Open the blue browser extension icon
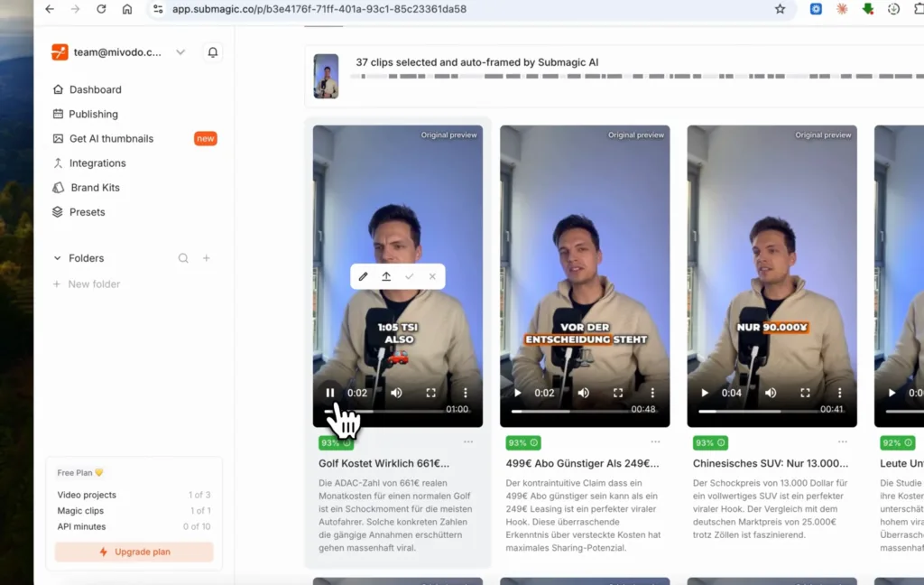The image size is (924, 585). tap(816, 9)
